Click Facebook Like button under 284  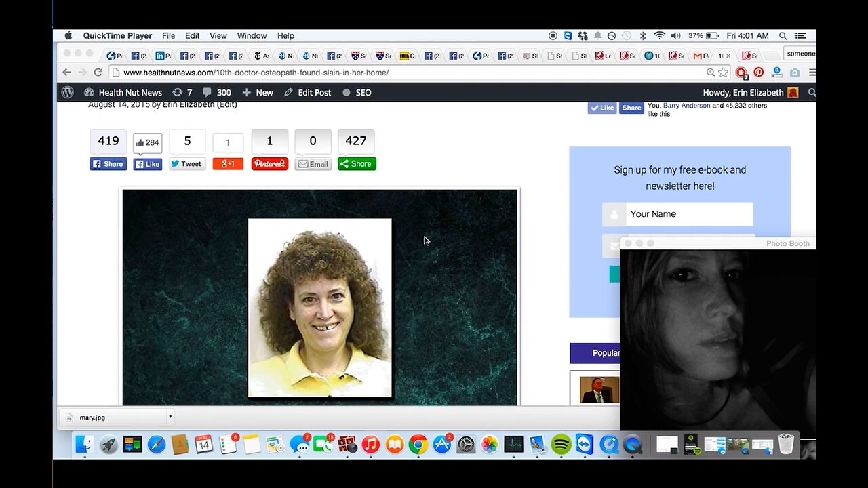(148, 163)
